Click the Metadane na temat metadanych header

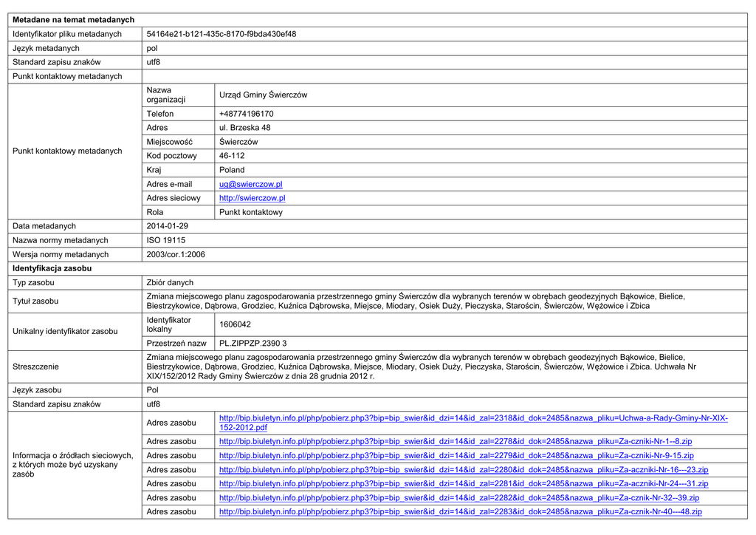pos(73,20)
